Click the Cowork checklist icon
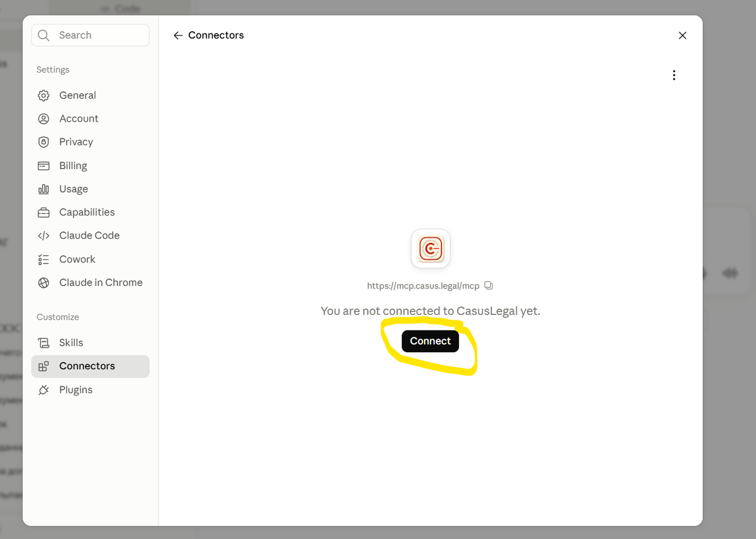756x539 pixels. pyautogui.click(x=44, y=259)
